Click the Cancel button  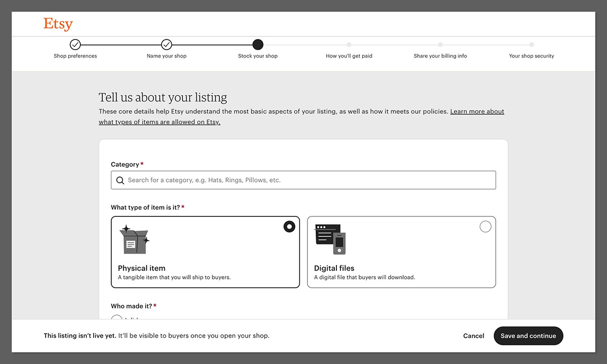tap(473, 336)
